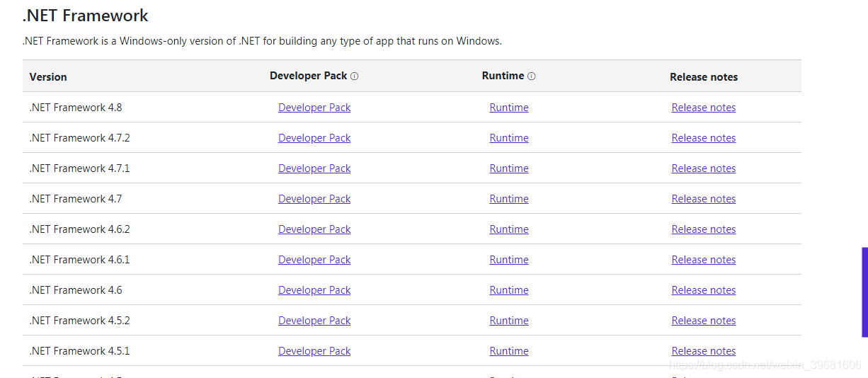868x378 pixels.
Task: Click the Windows-only description paragraph
Action: coord(262,41)
